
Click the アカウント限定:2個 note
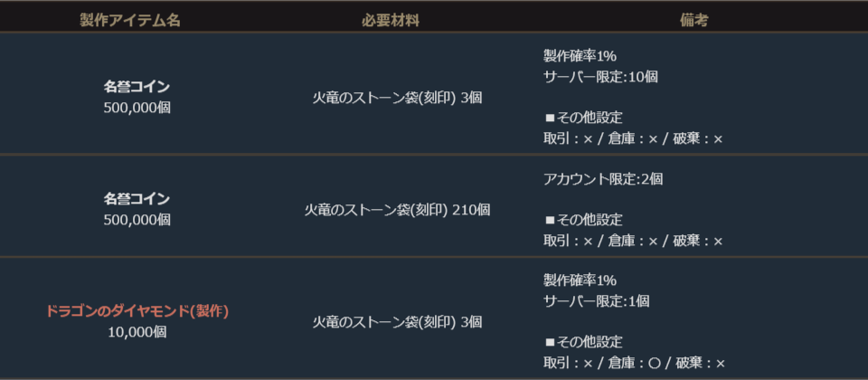(603, 179)
